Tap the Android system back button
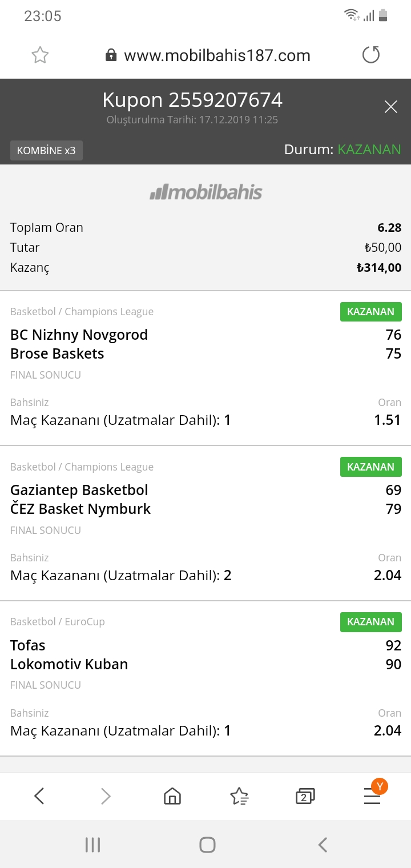 (323, 845)
